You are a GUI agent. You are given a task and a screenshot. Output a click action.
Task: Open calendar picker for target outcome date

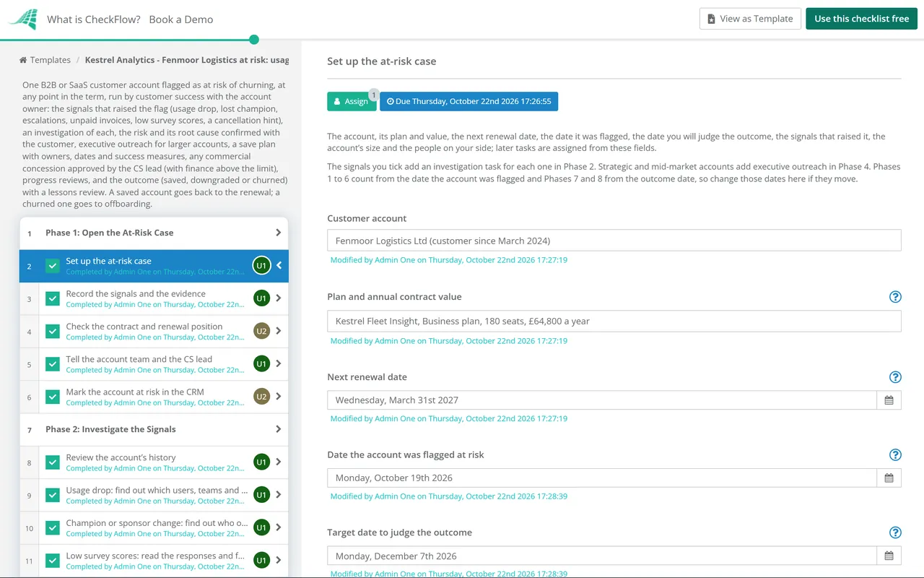point(889,556)
